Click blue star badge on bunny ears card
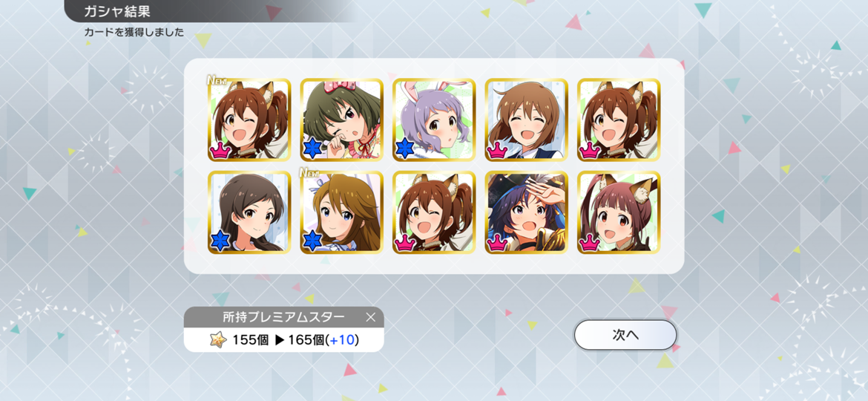Viewport: 868px width, 401px height. [405, 149]
